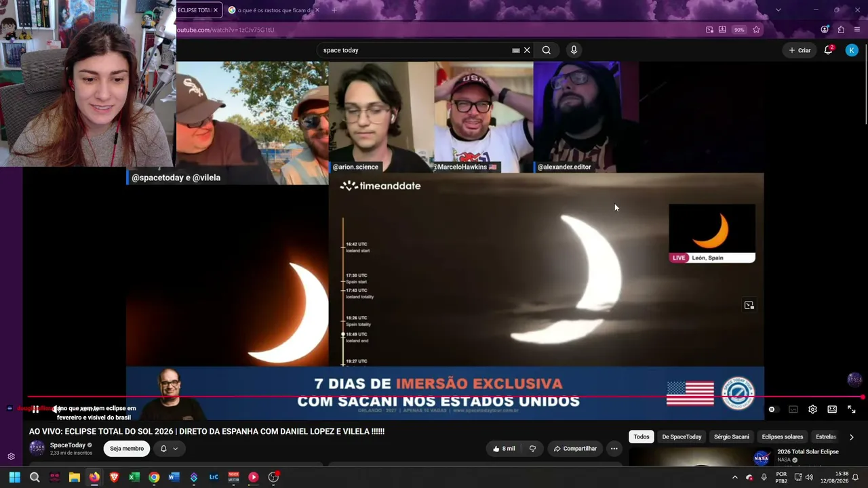Select the Eclipses solares filter chip
Image resolution: width=868 pixels, height=488 pixels.
click(x=783, y=437)
